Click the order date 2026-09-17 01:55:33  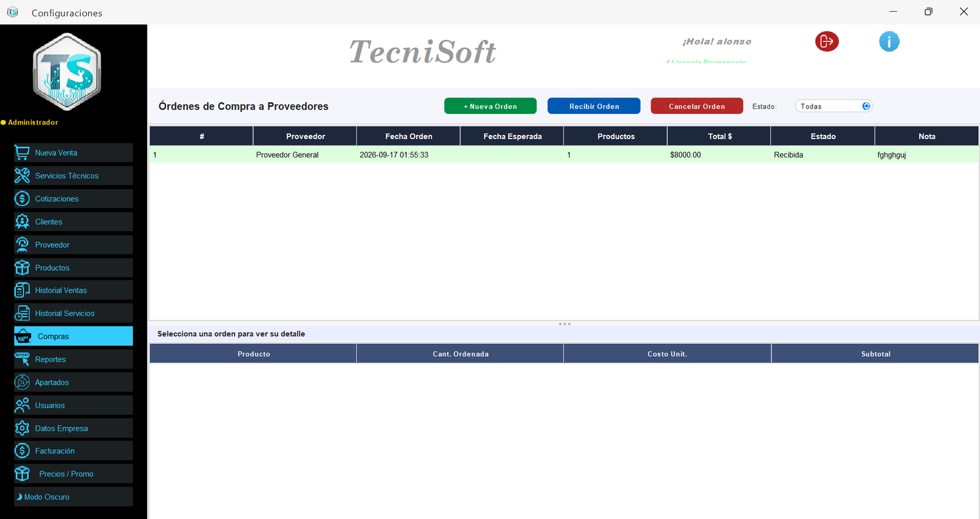click(408, 155)
